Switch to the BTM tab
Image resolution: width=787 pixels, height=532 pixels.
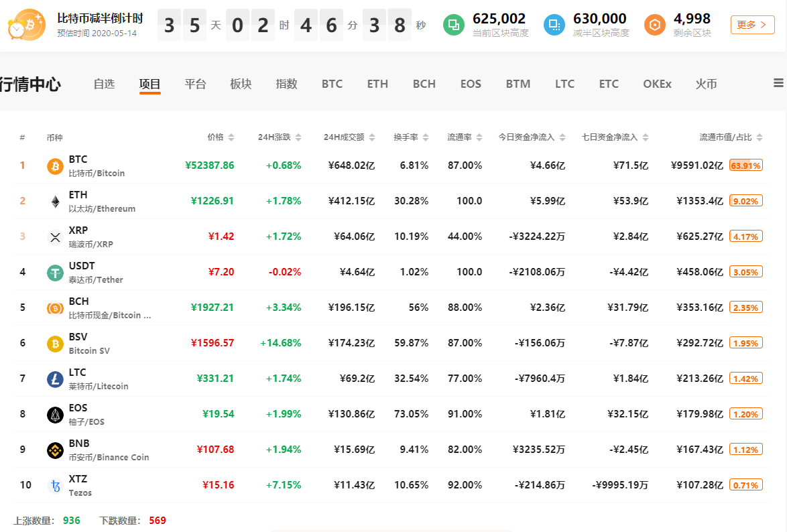(x=518, y=84)
